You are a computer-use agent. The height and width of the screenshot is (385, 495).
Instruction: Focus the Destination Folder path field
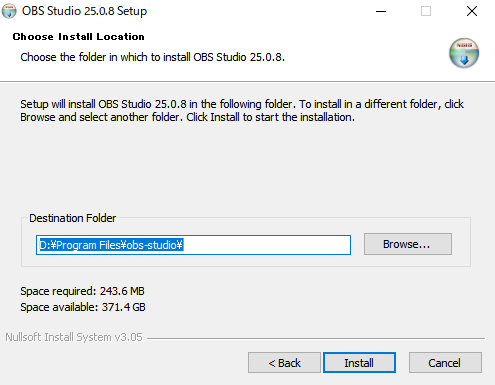(x=193, y=245)
